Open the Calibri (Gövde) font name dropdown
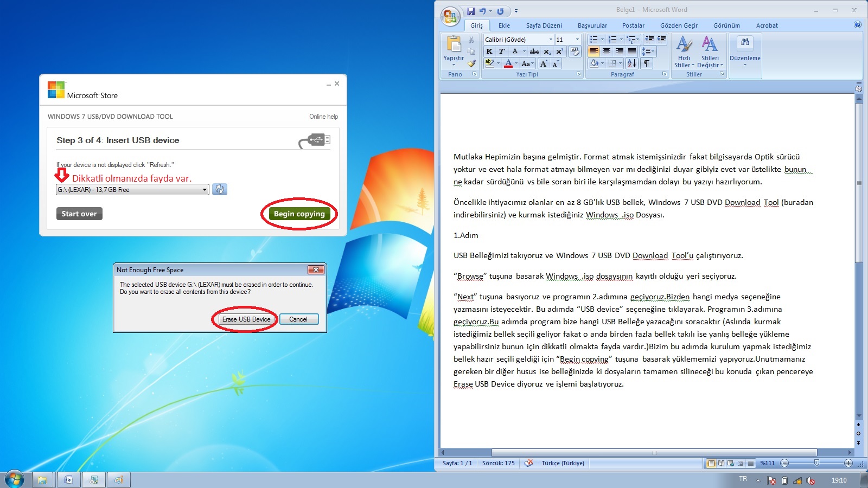 (x=551, y=40)
